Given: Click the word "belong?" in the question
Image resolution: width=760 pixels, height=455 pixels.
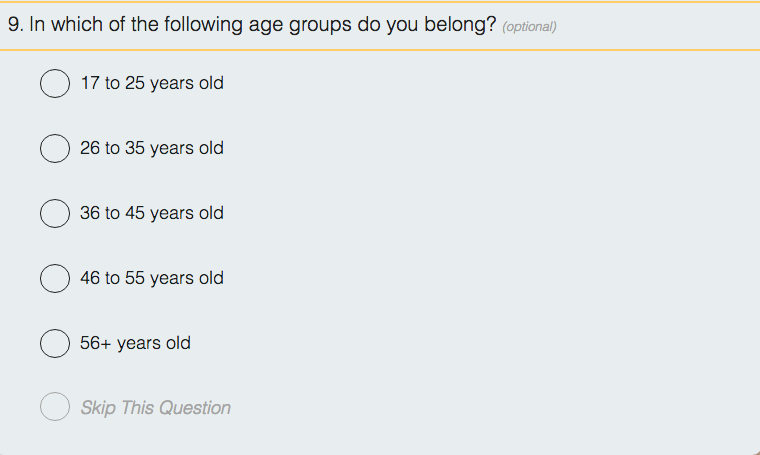Looking at the screenshot, I should tap(460, 25).
